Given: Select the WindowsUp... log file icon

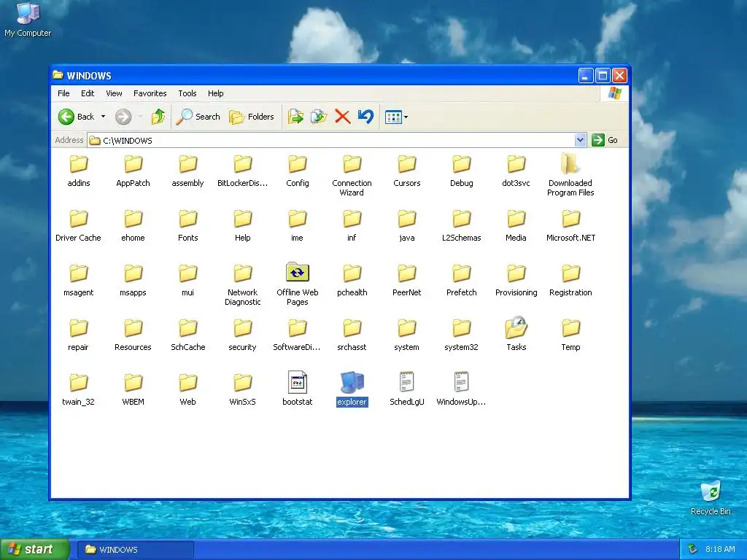Looking at the screenshot, I should pyautogui.click(x=461, y=382).
